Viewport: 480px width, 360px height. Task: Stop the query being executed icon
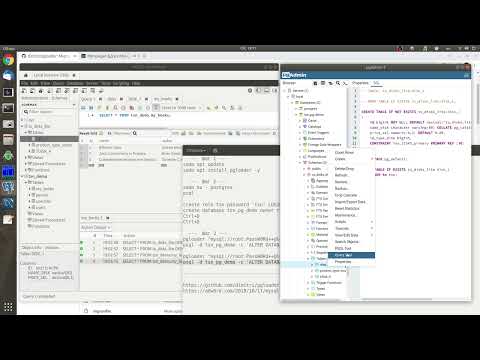pyautogui.click(x=123, y=108)
